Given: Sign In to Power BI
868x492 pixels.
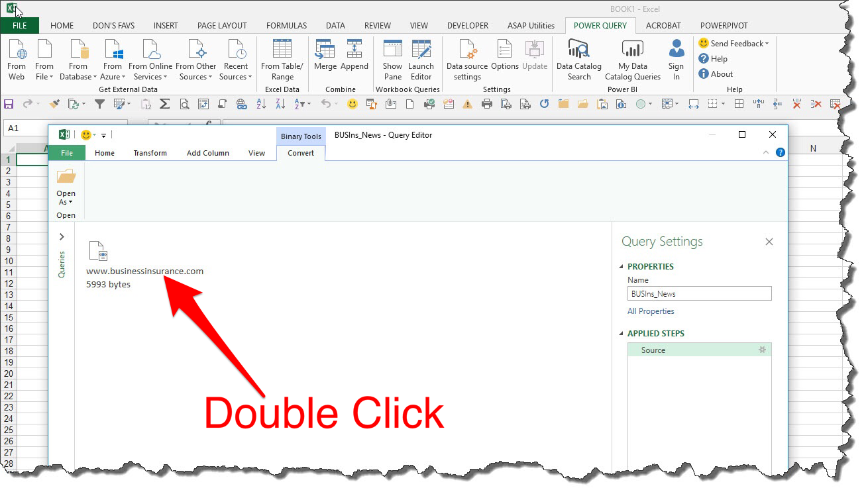Looking at the screenshot, I should coord(675,58).
